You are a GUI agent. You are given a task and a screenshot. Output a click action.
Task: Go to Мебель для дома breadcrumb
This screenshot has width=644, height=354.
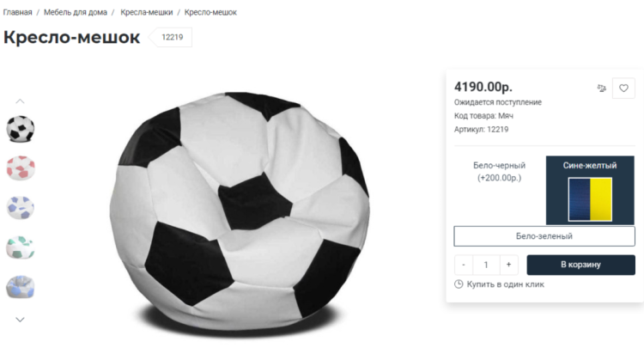(76, 13)
